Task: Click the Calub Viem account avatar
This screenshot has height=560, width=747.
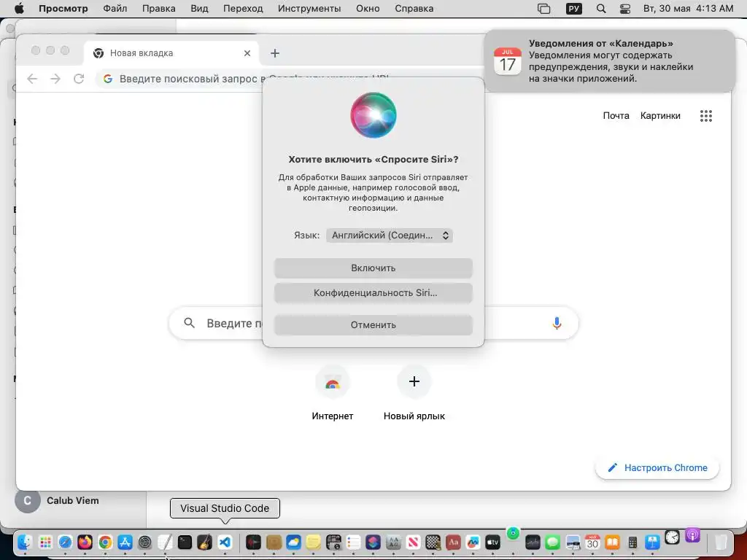Action: tap(27, 500)
